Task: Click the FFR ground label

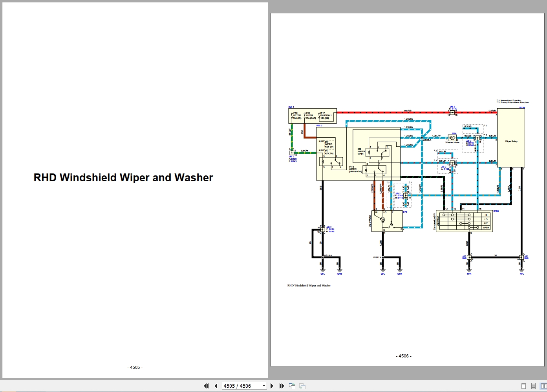Action: coord(469,274)
